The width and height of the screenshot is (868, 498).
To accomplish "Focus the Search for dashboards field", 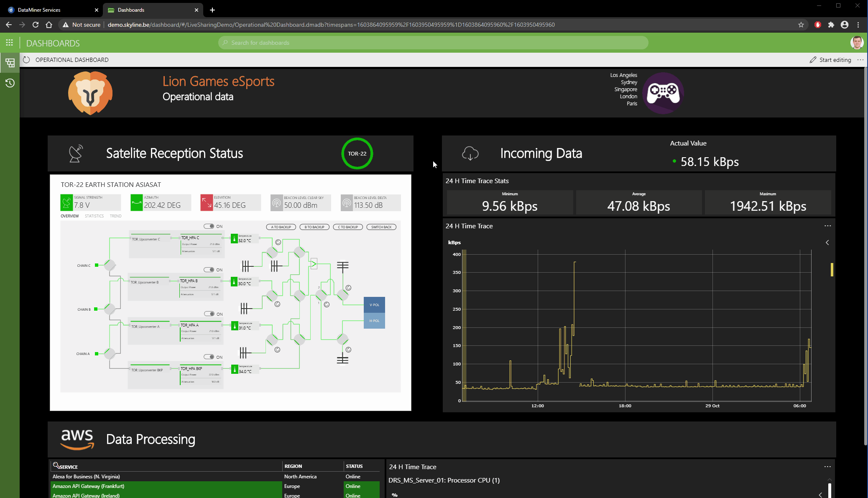I will click(433, 43).
